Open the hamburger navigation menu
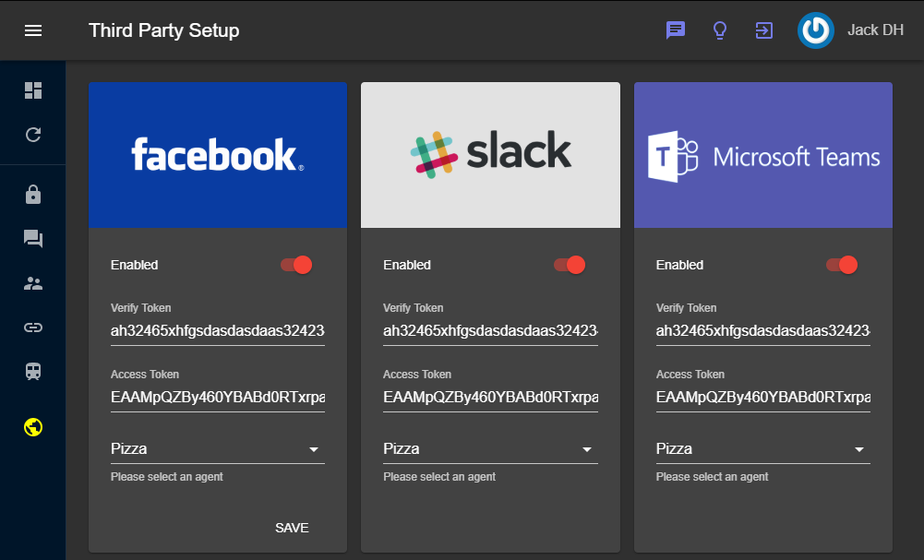The height and width of the screenshot is (560, 924). click(33, 30)
